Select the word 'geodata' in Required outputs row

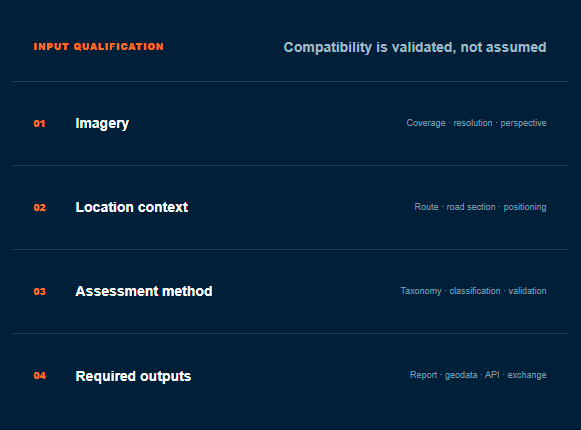[x=461, y=376]
